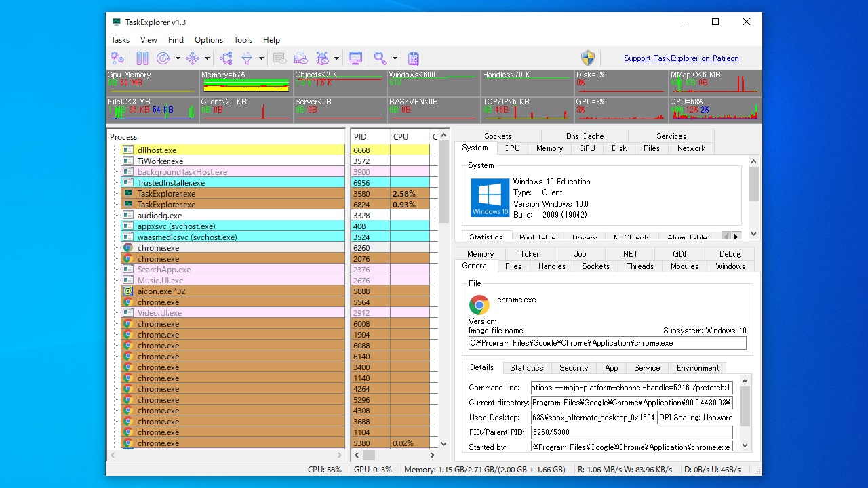Click the grayed chart toolbar icon
The image size is (868, 488).
[x=300, y=58]
